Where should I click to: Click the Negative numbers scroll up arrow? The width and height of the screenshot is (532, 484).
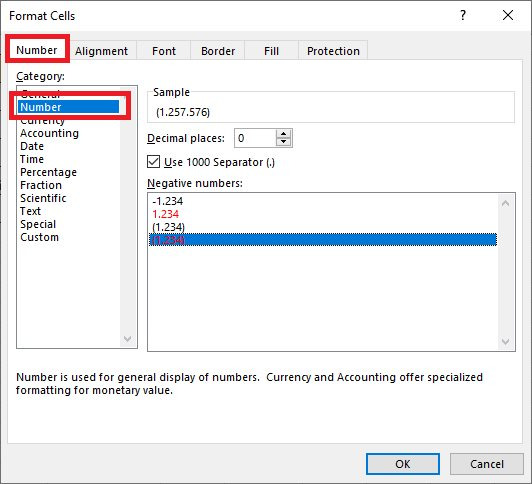click(506, 203)
